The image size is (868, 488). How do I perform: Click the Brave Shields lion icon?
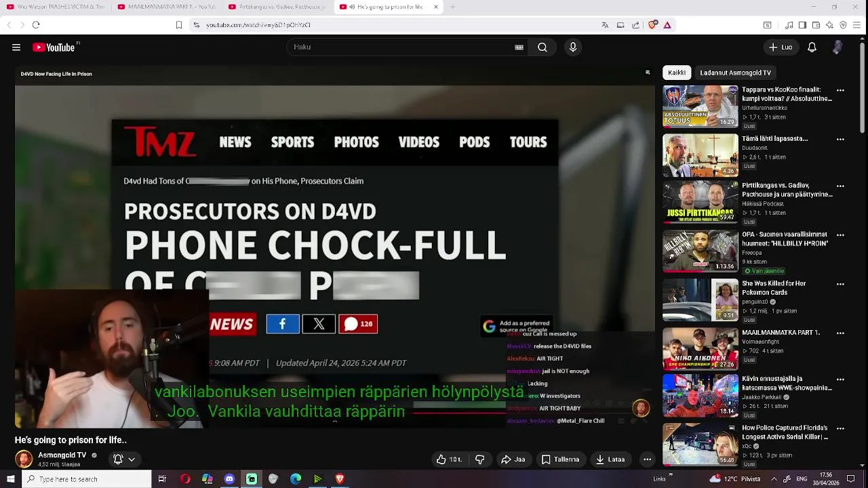[x=652, y=25]
